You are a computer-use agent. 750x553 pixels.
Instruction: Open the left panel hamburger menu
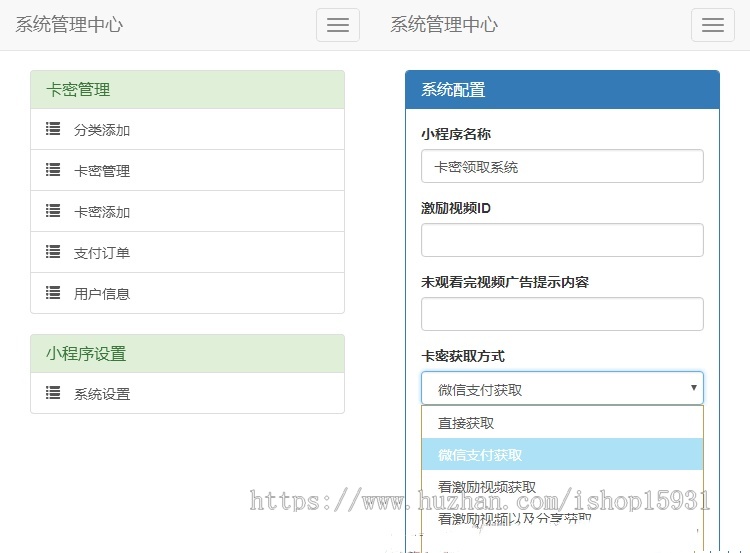tap(338, 25)
